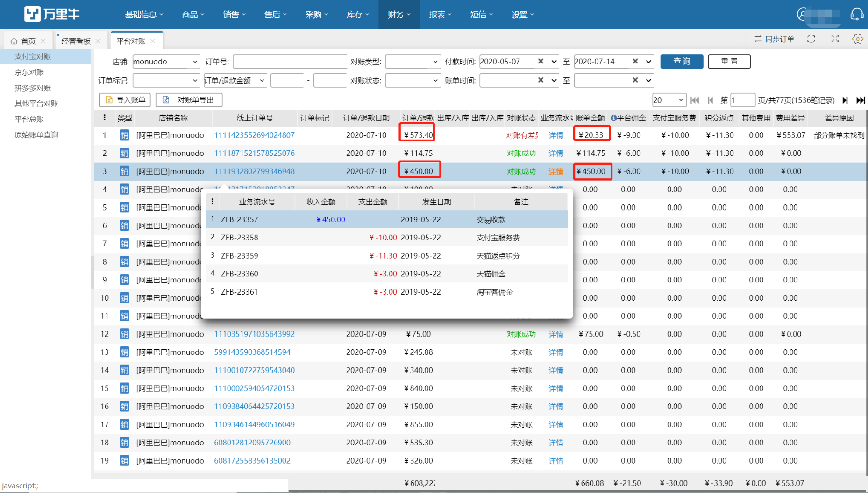
Task: Click the 销 type icon in row 1
Action: click(124, 135)
